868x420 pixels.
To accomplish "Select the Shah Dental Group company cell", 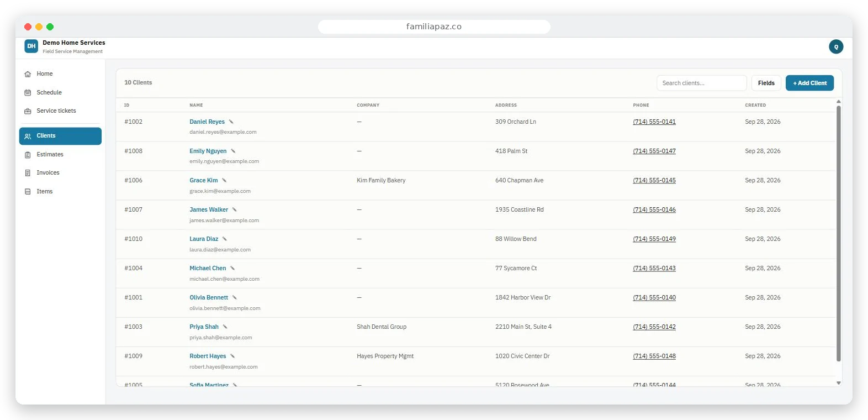I will pos(382,327).
